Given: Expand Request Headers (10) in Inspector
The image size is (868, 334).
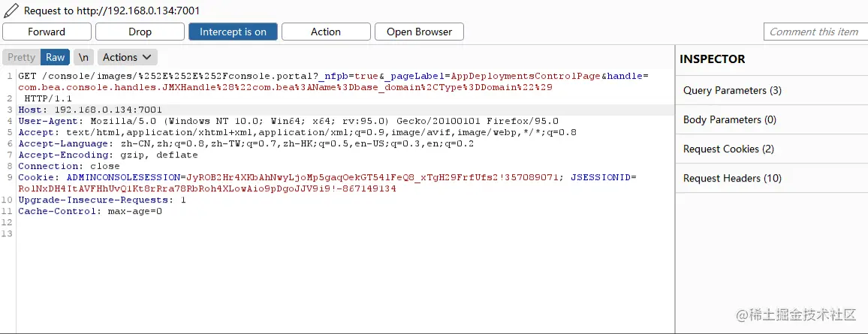Looking at the screenshot, I should (x=772, y=178).
